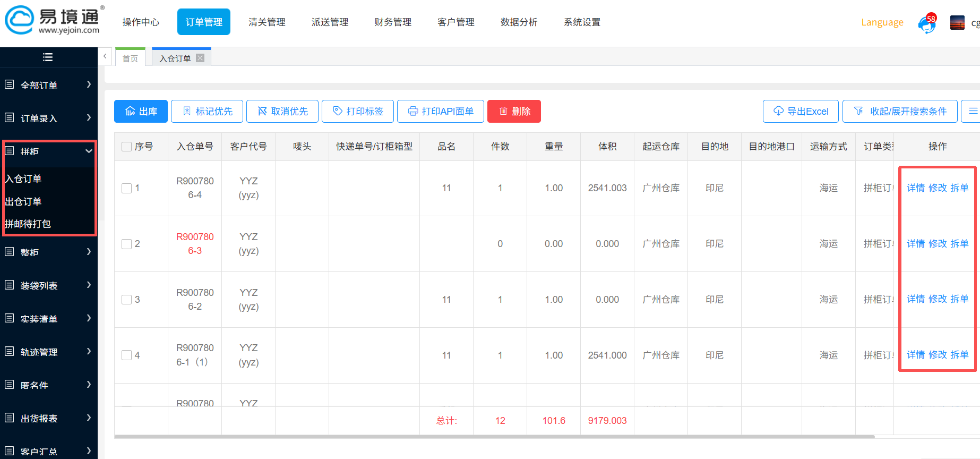Expand the 轨迹管理 menu chevron

coord(89,352)
